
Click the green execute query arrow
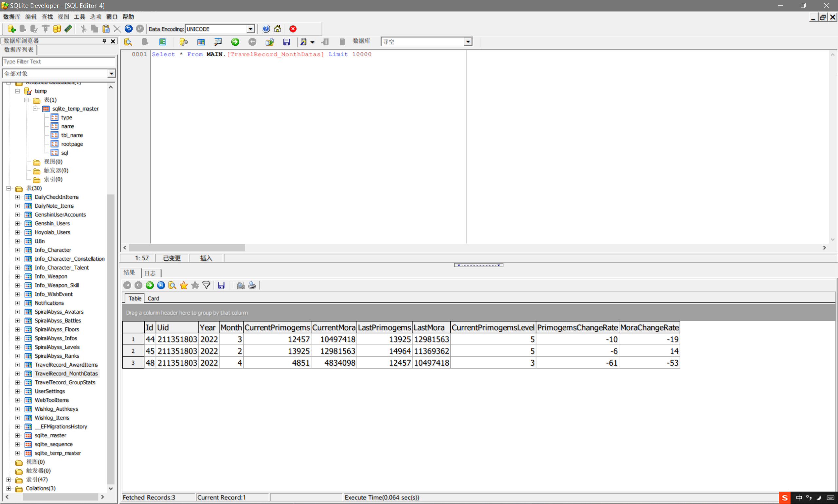235,42
